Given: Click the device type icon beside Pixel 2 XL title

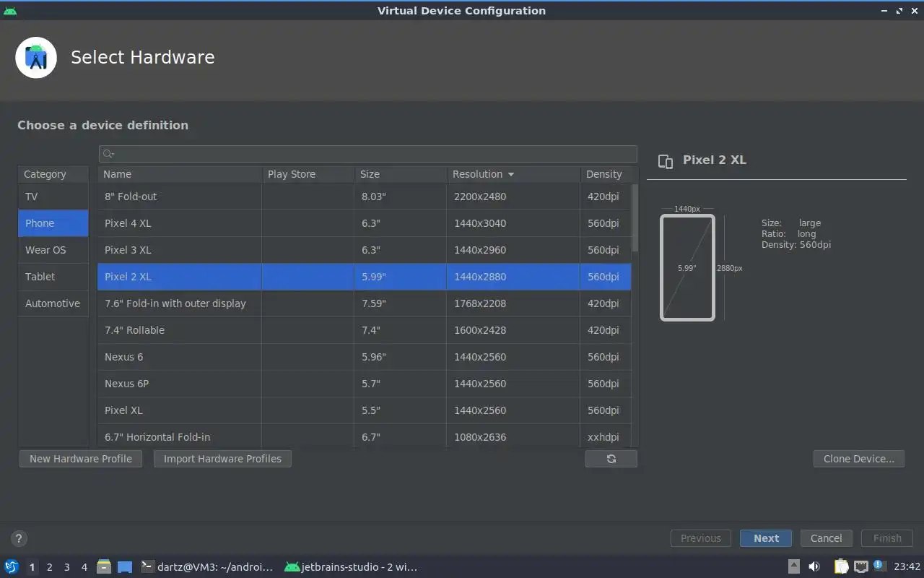Looking at the screenshot, I should tap(666, 161).
